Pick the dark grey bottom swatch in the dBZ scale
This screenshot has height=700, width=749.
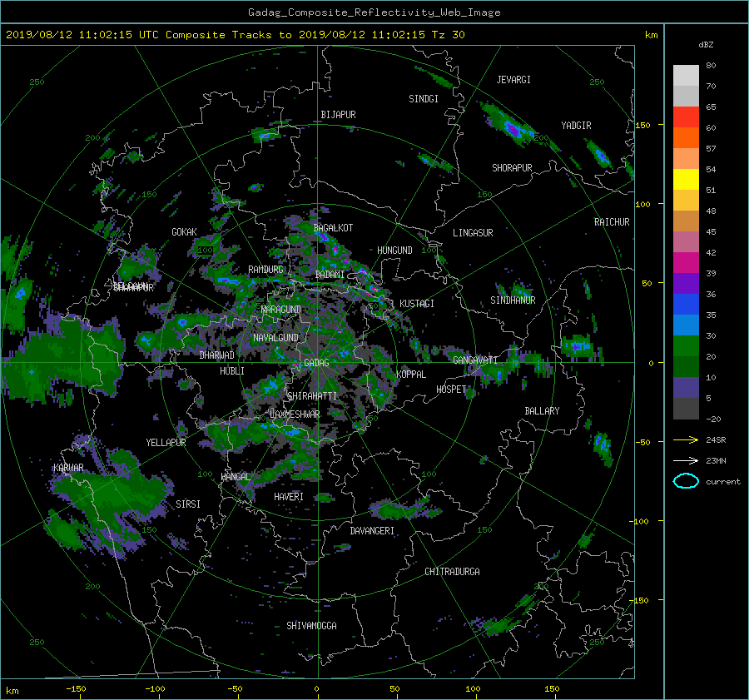(x=686, y=409)
